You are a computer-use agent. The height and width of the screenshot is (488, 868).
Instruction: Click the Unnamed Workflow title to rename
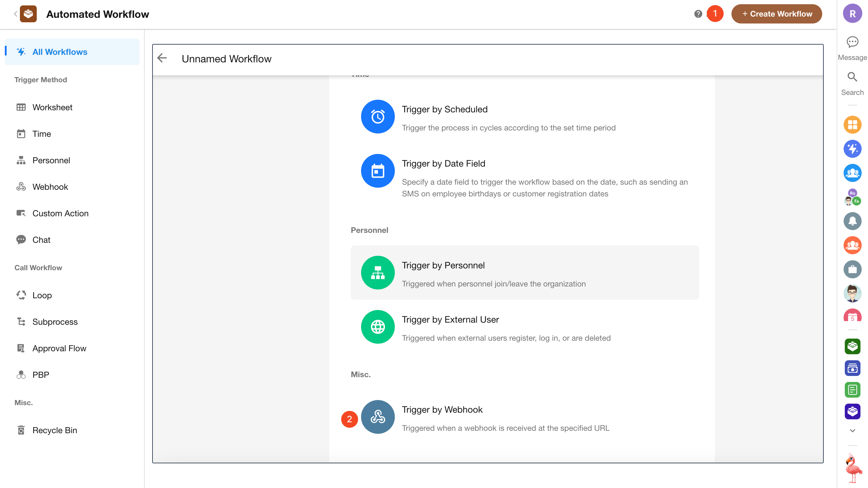point(226,59)
